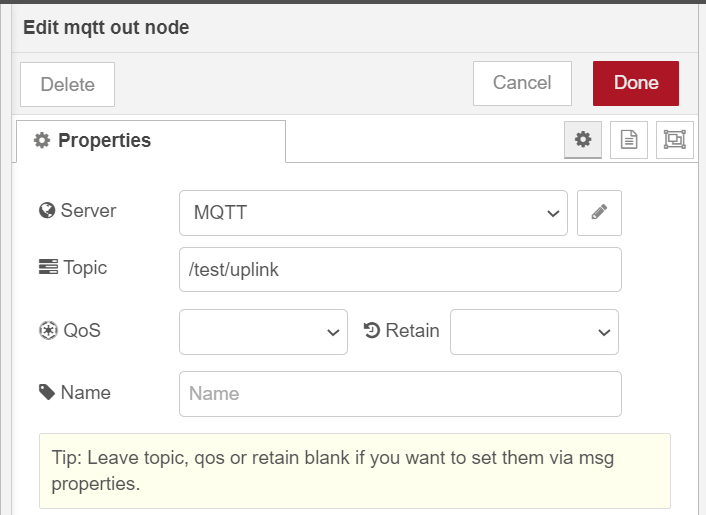Click the pencil icon to edit the MQTT server
Viewport: 706px width, 515px height.
599,212
